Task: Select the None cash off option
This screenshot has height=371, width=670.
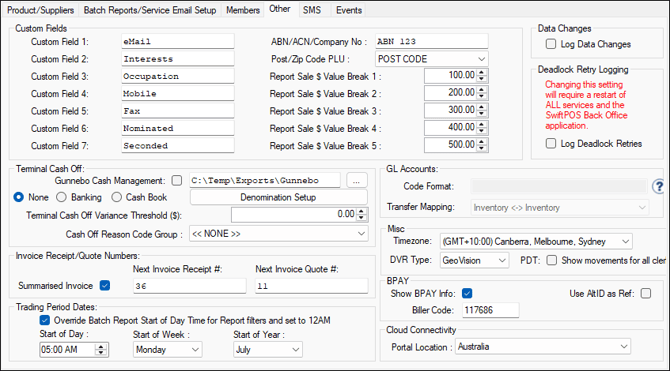Action: pyautogui.click(x=18, y=197)
